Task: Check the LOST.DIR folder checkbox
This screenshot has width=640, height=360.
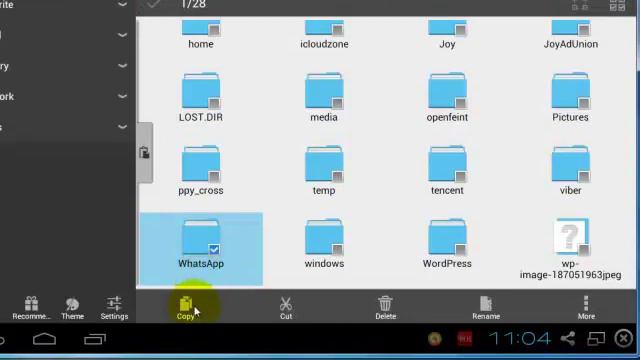Action: [214, 103]
